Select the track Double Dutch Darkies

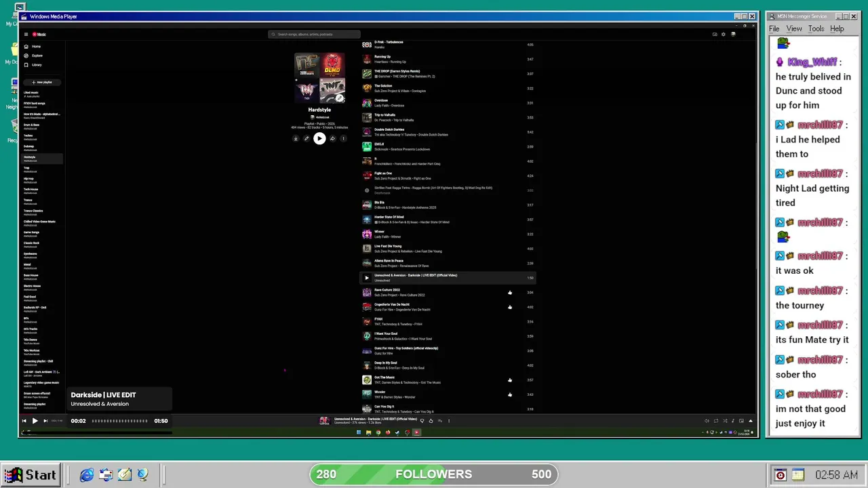tap(448, 132)
